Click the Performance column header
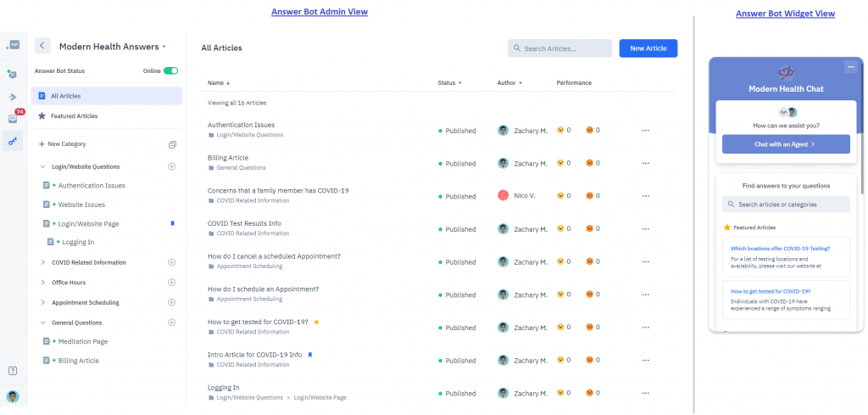The height and width of the screenshot is (415, 868). pyautogui.click(x=574, y=83)
